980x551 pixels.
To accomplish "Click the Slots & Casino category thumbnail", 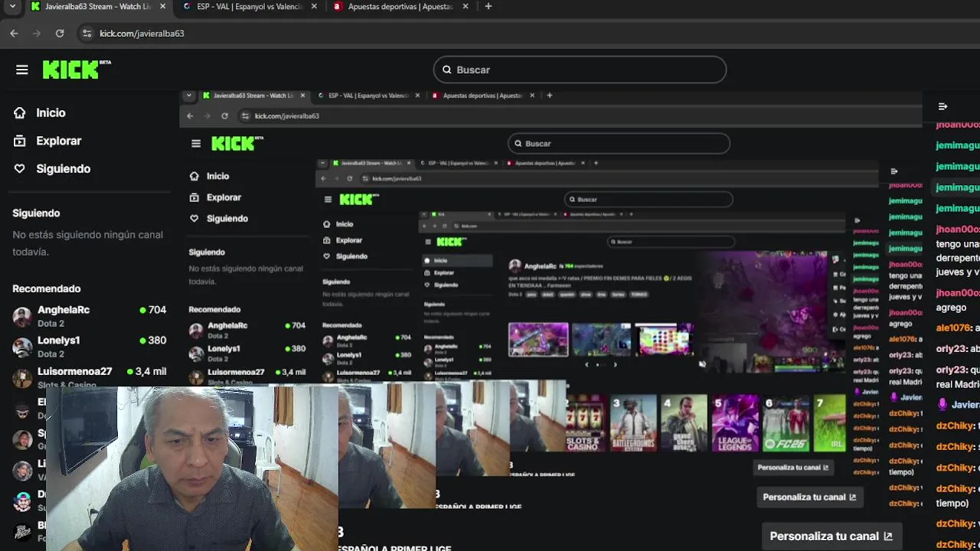I will click(585, 423).
